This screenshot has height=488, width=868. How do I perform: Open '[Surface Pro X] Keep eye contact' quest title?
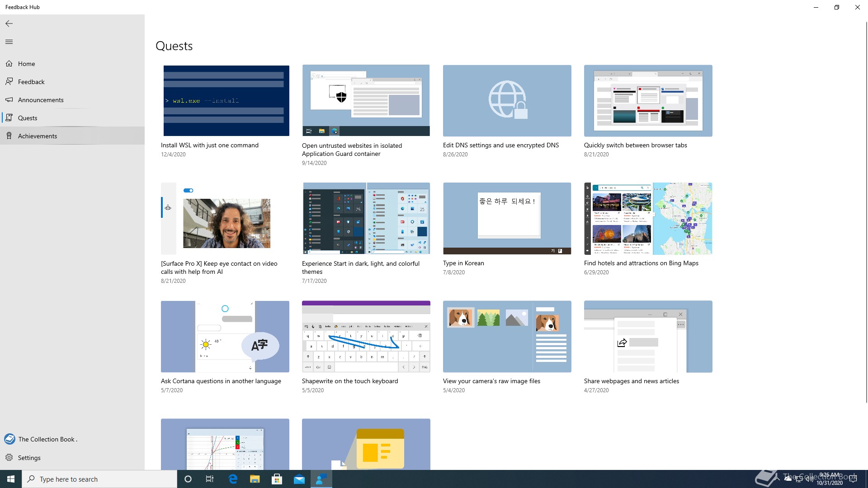(219, 267)
